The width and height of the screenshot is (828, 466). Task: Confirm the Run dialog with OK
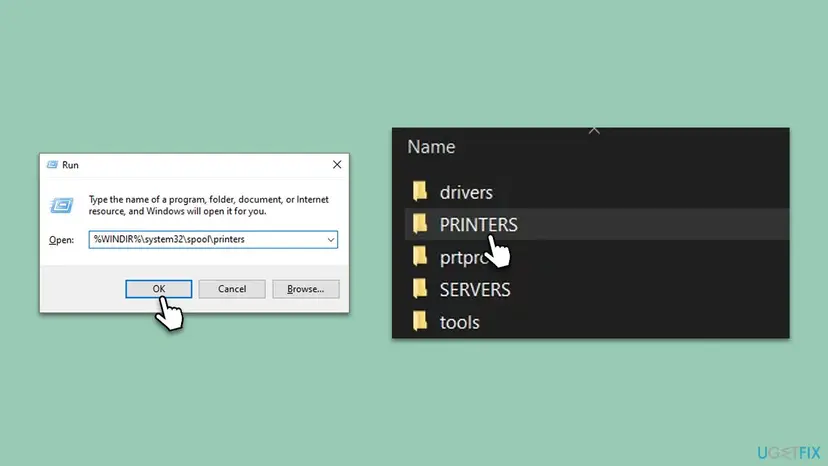click(158, 289)
